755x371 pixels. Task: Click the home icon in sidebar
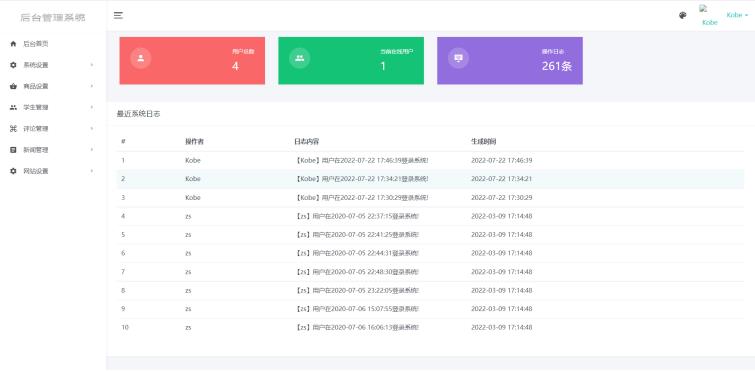13,44
